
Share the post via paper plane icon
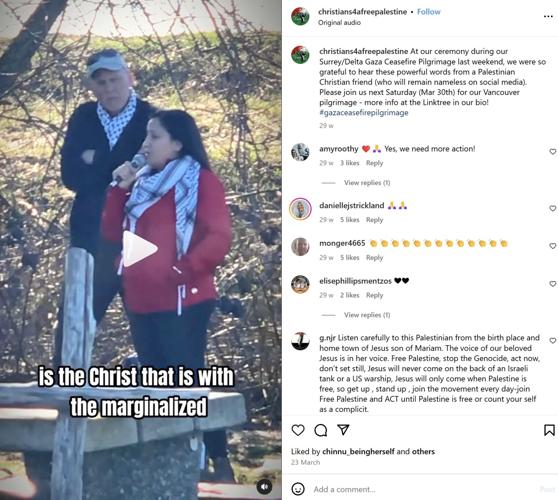343,430
